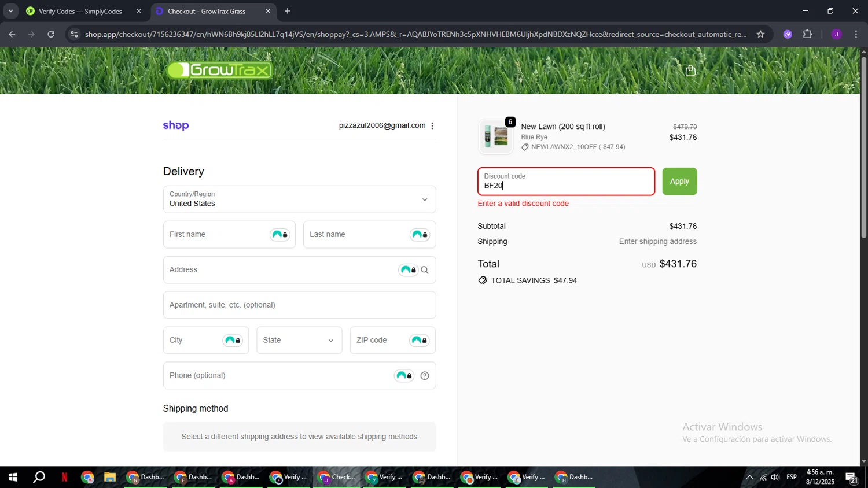Close the Verify Codes — SimplyCodes tab
The width and height of the screenshot is (868, 488).
[x=138, y=11]
